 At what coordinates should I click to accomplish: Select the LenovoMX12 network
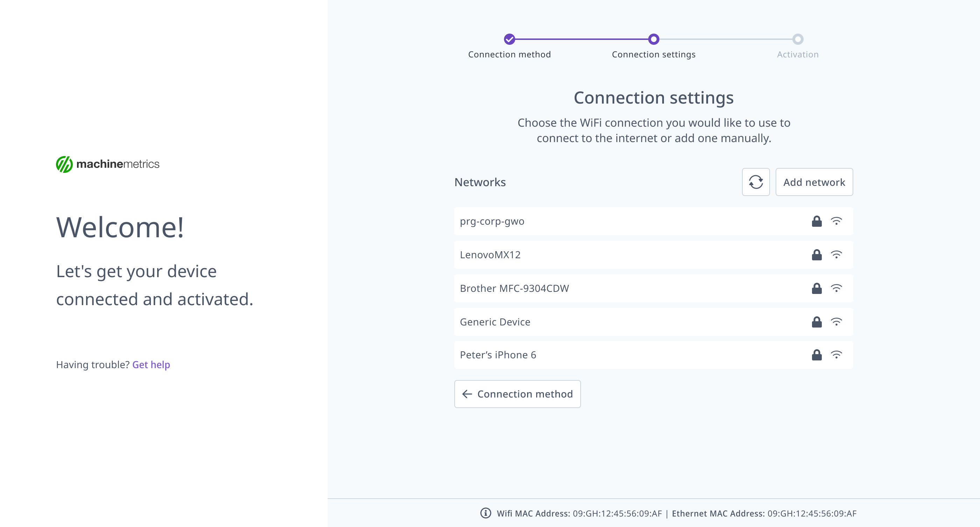point(609,254)
